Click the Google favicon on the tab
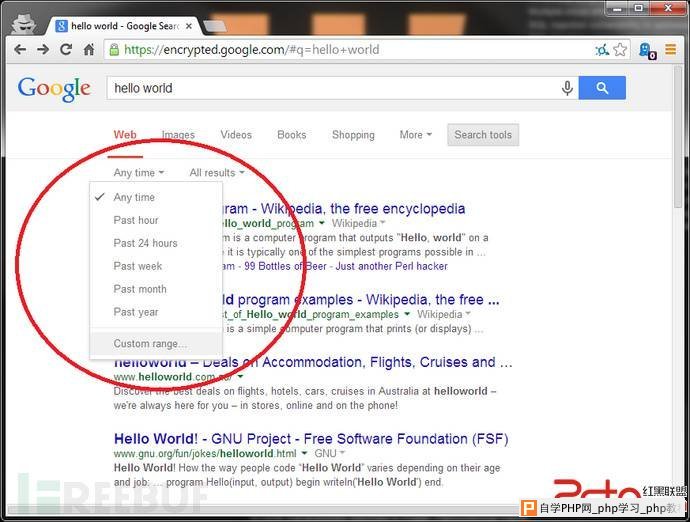The width and height of the screenshot is (690, 522). coord(62,26)
